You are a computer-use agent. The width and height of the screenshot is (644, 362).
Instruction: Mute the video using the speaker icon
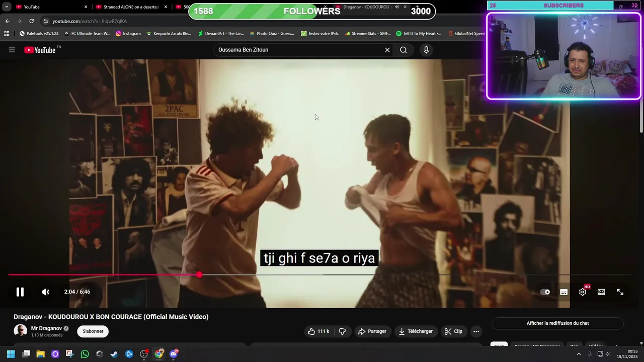tap(45, 292)
